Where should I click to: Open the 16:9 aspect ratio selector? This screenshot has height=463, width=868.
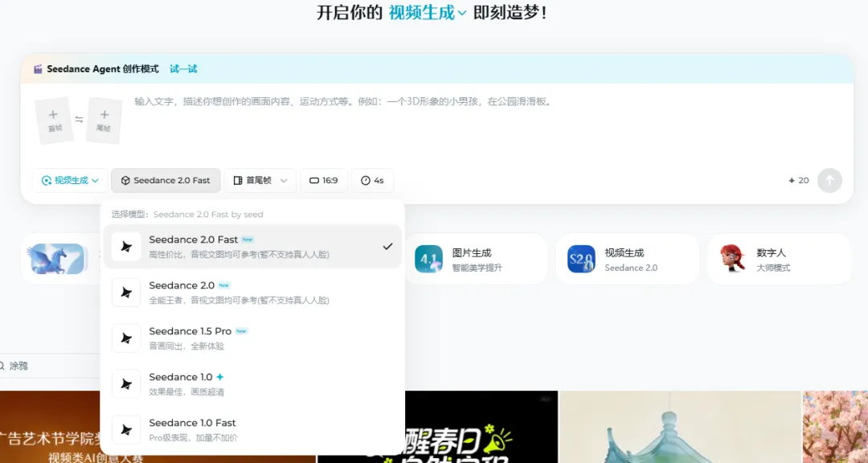pyautogui.click(x=324, y=181)
